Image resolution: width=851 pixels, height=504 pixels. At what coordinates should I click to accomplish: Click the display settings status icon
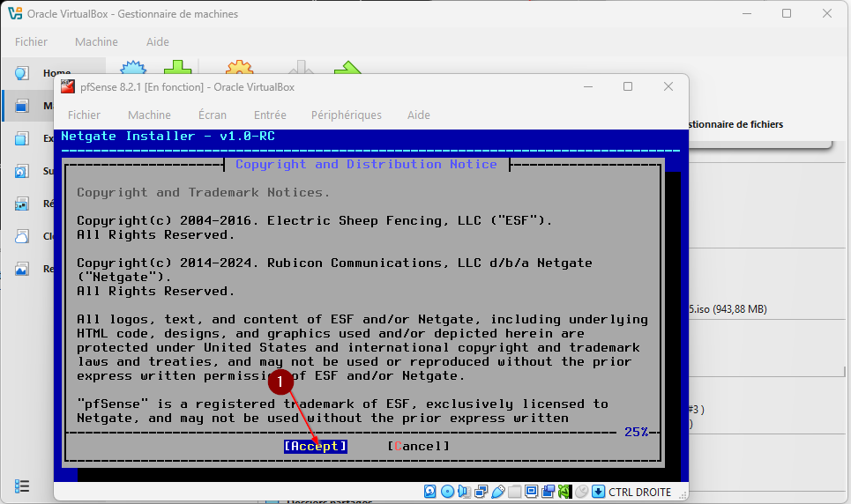[531, 492]
